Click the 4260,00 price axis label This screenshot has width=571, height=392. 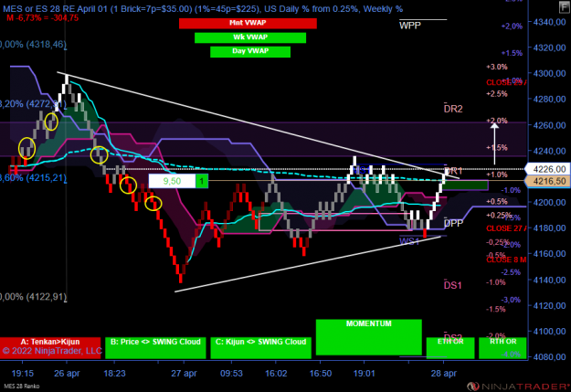[549, 125]
